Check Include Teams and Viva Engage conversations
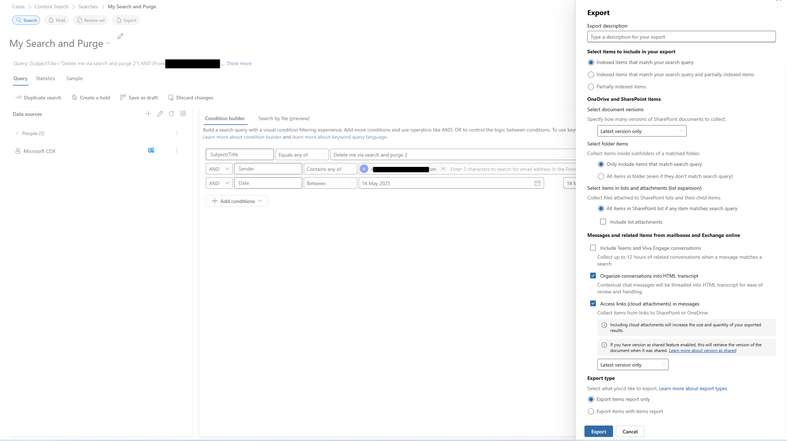 [x=593, y=248]
